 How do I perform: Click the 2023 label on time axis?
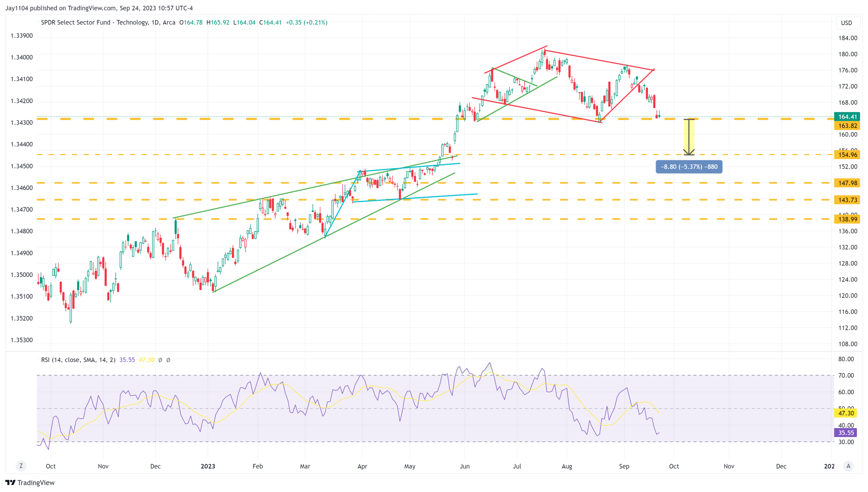208,466
